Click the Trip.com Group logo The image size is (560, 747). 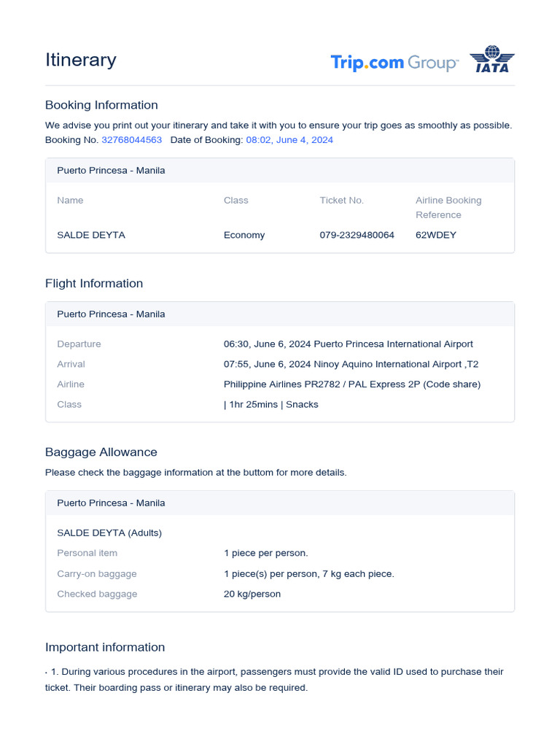click(394, 62)
